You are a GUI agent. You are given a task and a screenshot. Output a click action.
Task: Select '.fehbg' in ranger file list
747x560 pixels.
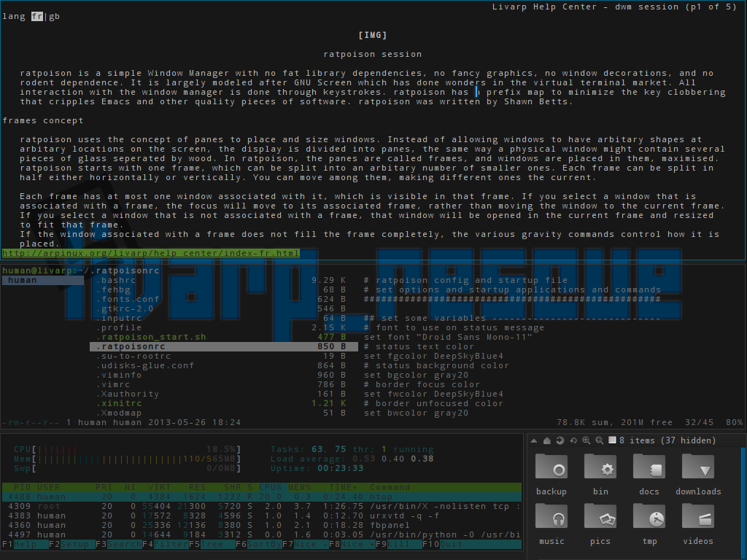[224, 289]
